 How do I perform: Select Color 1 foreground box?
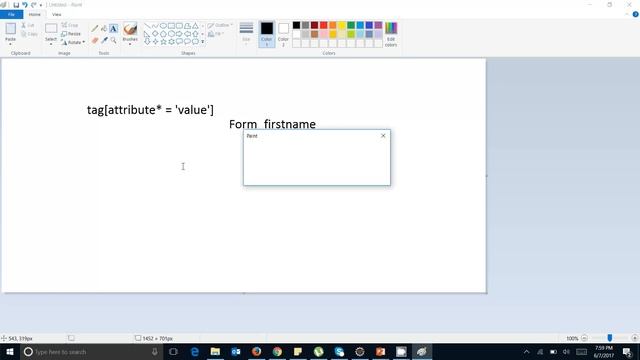(x=267, y=34)
